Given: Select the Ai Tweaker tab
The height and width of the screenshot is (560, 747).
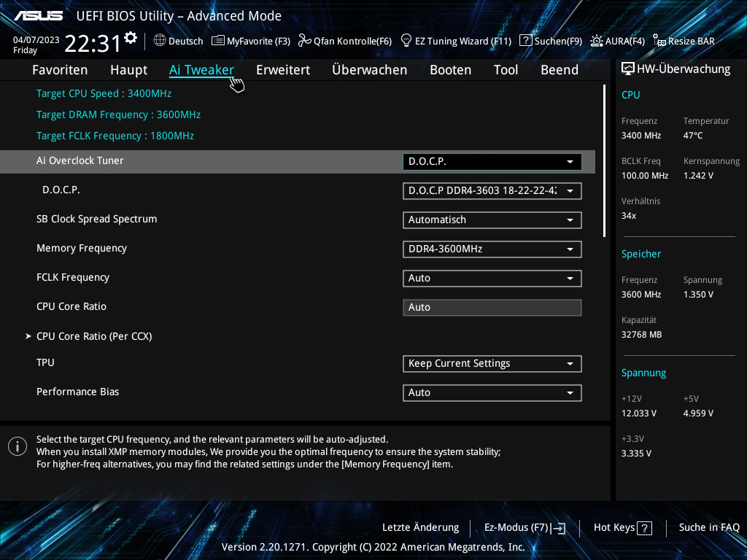Looking at the screenshot, I should (x=201, y=70).
